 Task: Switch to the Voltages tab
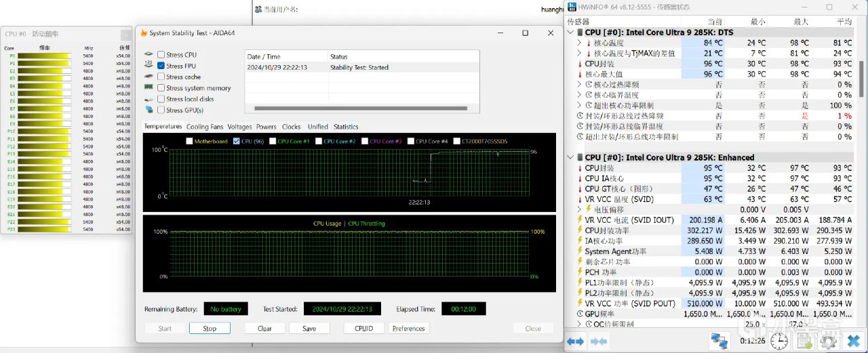(x=239, y=127)
